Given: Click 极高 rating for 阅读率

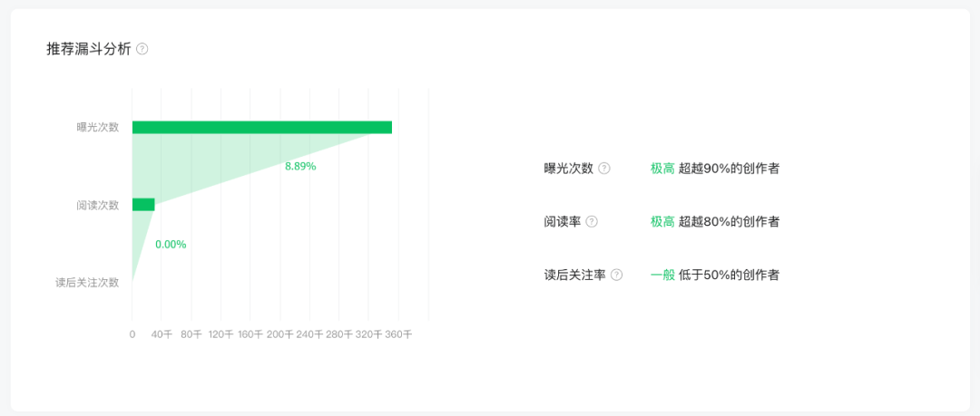Looking at the screenshot, I should (x=662, y=222).
